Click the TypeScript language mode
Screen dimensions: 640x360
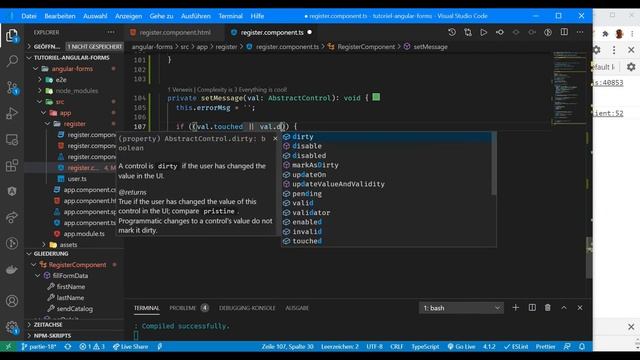[x=425, y=347]
